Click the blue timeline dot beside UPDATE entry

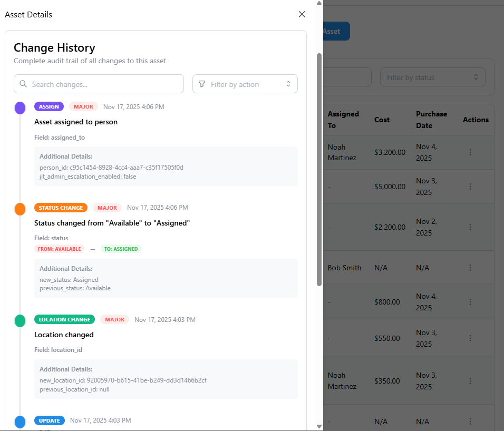(x=20, y=422)
